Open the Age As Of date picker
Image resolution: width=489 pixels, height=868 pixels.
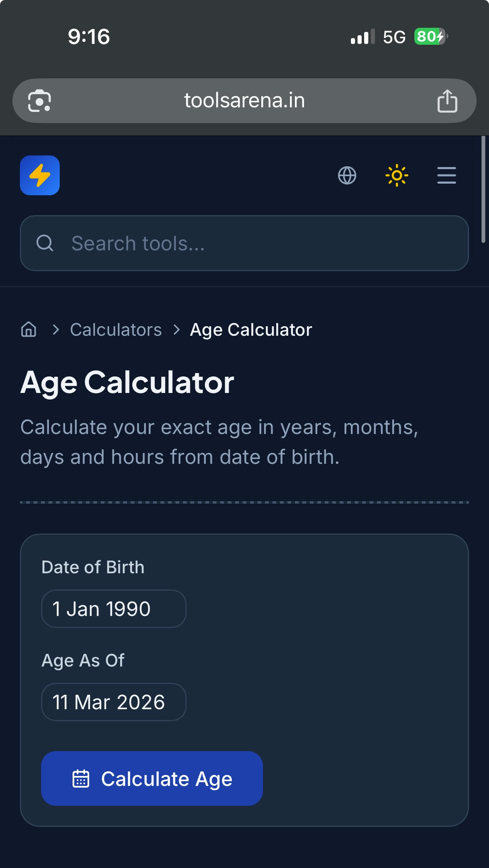point(114,702)
